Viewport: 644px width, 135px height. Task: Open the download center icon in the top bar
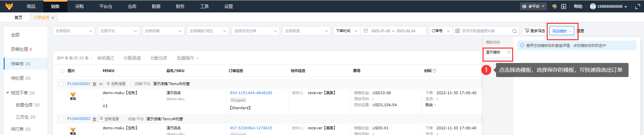pos(564,6)
